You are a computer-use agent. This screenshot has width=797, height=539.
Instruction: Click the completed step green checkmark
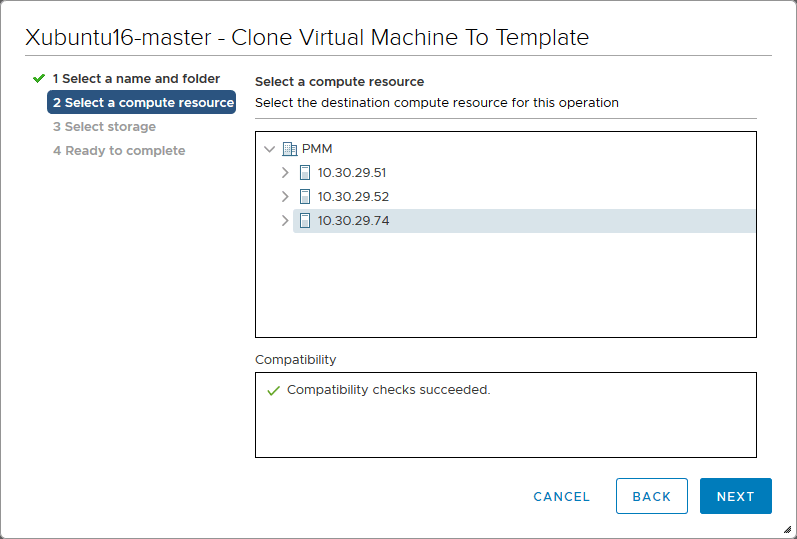pos(39,78)
